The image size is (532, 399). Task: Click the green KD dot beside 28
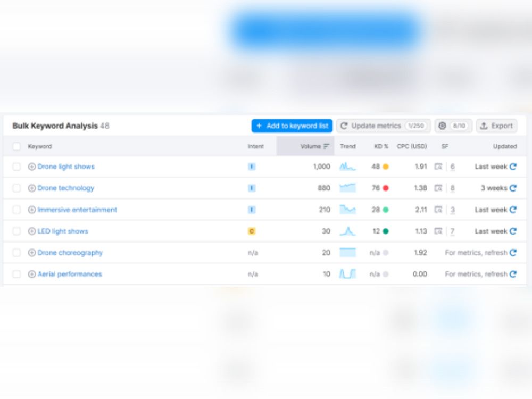(x=385, y=210)
